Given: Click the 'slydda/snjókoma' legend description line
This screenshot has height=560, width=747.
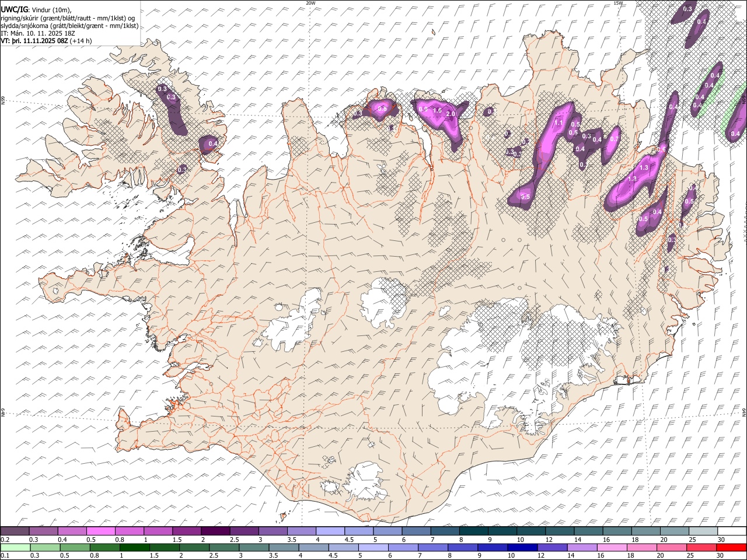Looking at the screenshot, I should 69,26.
